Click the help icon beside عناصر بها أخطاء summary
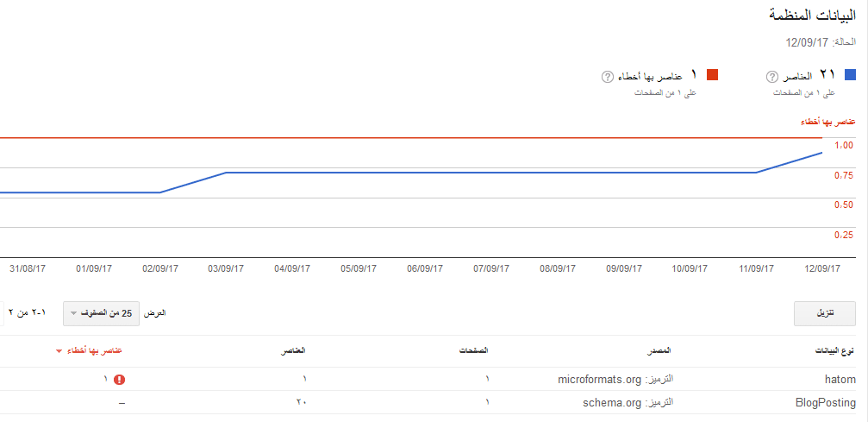Viewport: 868px width, 422px height. click(607, 76)
